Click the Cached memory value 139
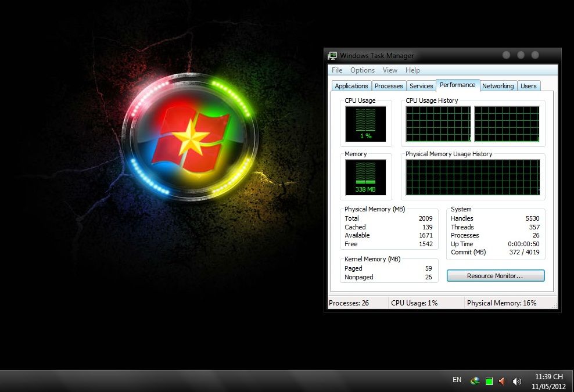The height and width of the screenshot is (392, 574). click(x=428, y=227)
